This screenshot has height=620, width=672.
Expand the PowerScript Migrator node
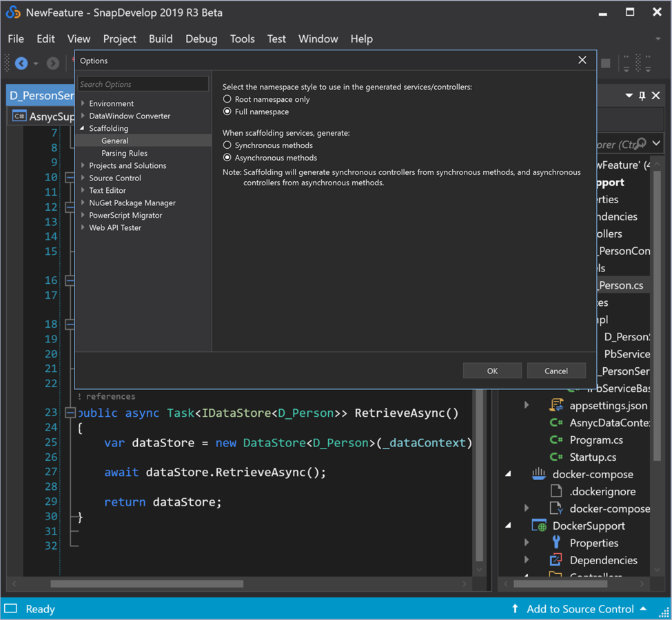coord(83,215)
